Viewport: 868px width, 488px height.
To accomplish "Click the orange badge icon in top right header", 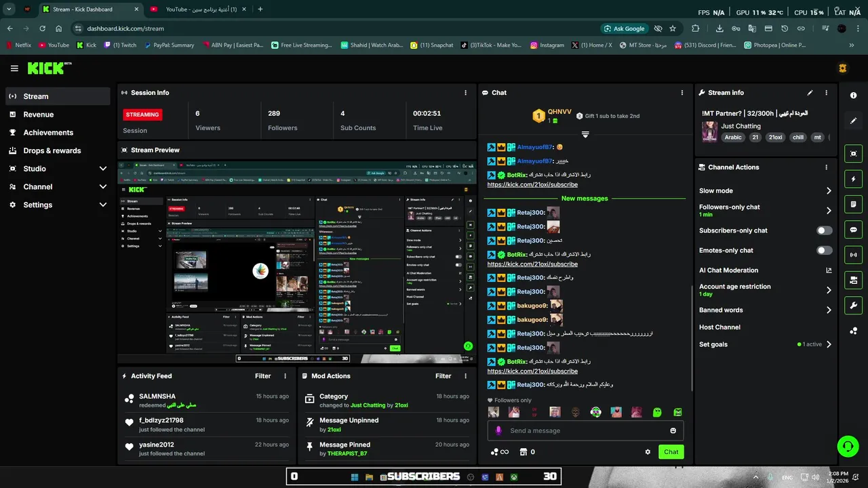I will point(843,68).
